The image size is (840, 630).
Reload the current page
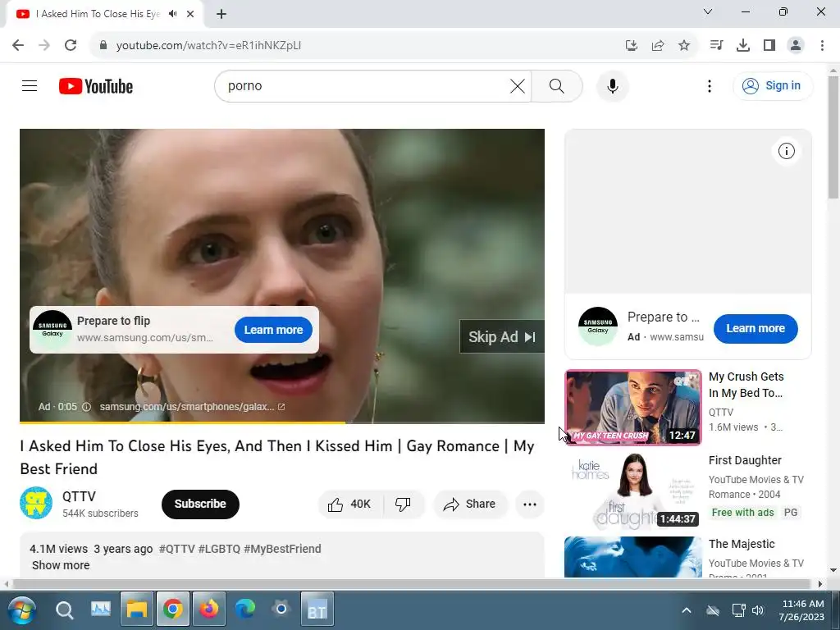coord(71,45)
